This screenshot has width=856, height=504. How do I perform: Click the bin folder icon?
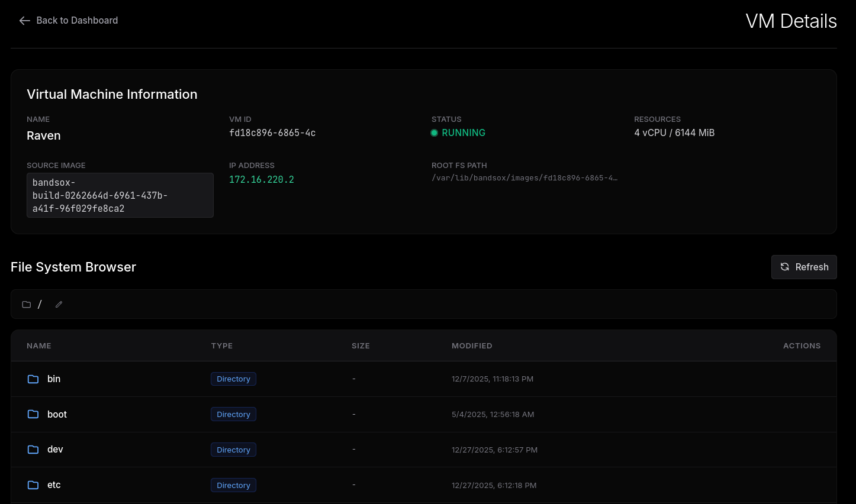33,379
